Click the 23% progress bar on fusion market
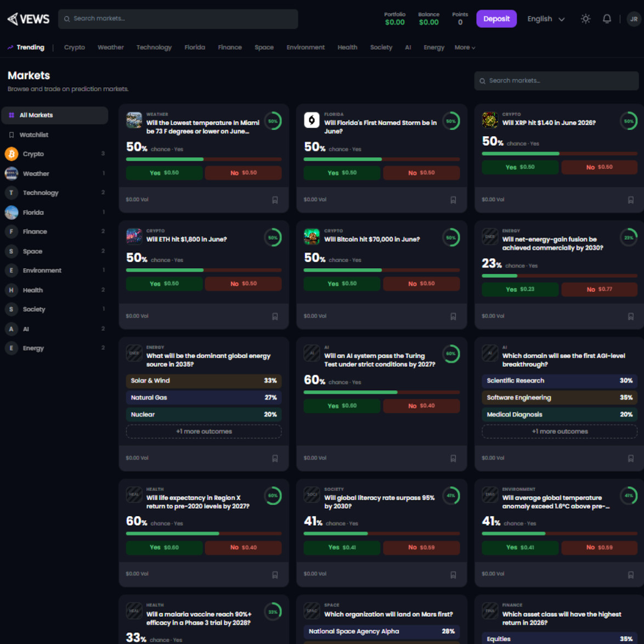Image resolution: width=644 pixels, height=644 pixels. coord(560,275)
